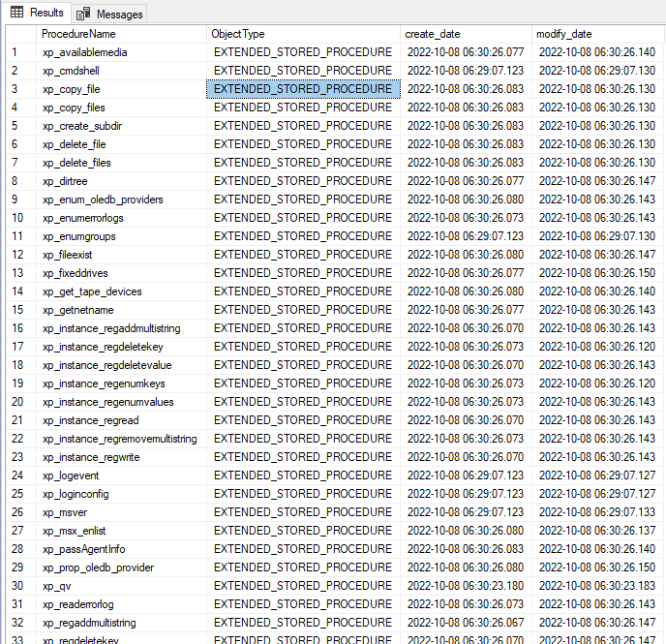
Task: Click the xp_cmdshell procedure name cell
Action: [x=71, y=71]
